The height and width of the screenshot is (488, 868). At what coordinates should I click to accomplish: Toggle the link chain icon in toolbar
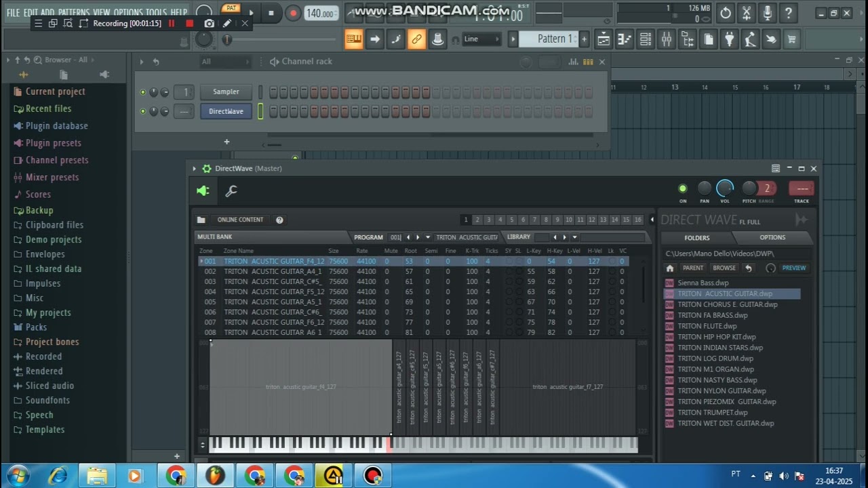[x=416, y=39]
